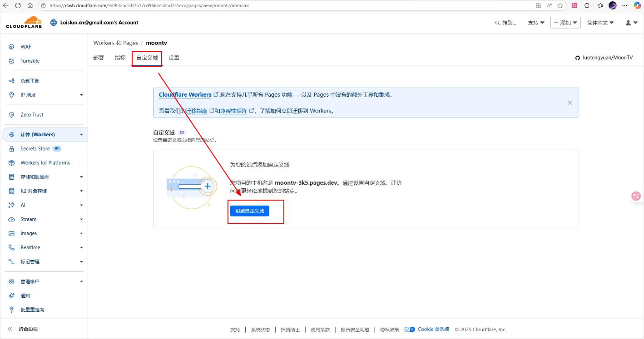
Task: Click the Realtime phone icon
Action: point(11,247)
